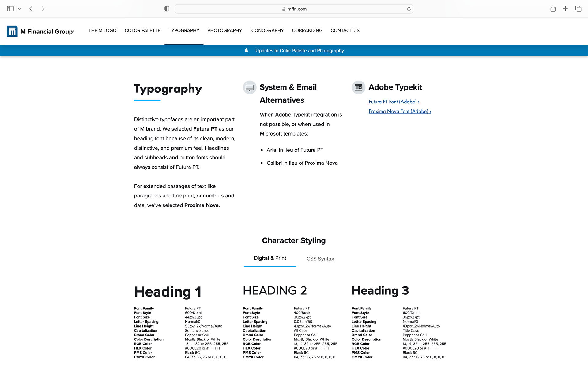Click the 'All Caps' capitalization value

[300, 331]
